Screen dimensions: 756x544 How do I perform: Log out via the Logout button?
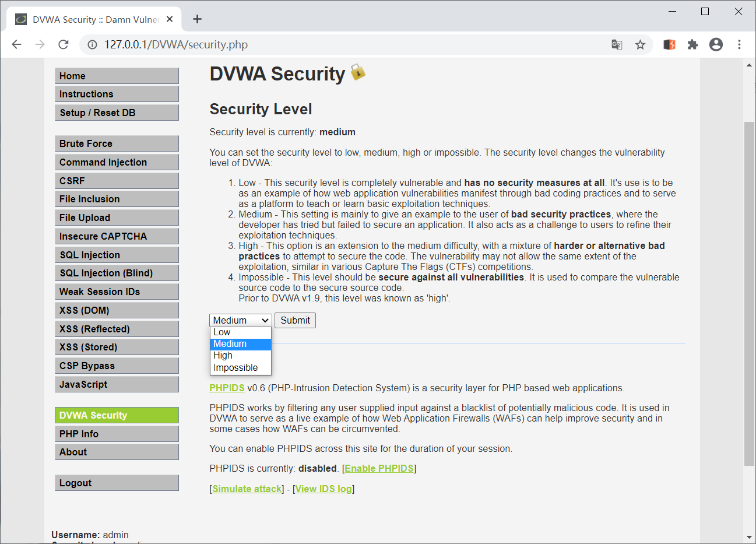pos(117,483)
